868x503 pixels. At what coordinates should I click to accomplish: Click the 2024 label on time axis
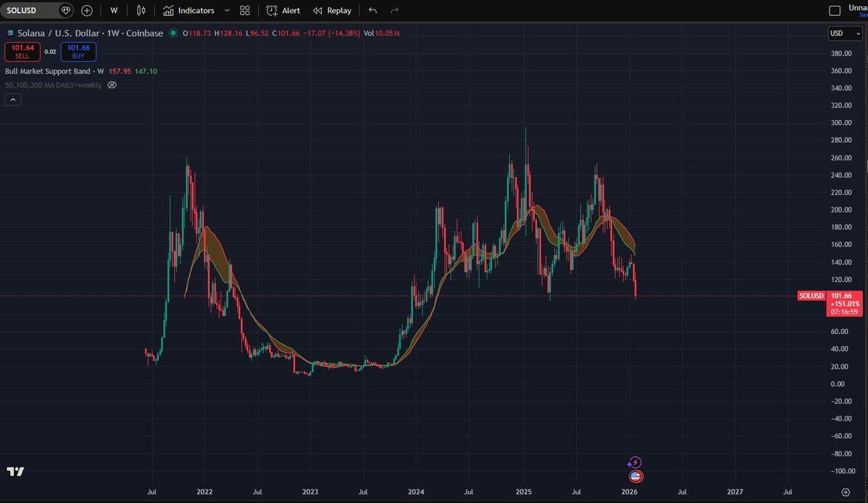(416, 491)
